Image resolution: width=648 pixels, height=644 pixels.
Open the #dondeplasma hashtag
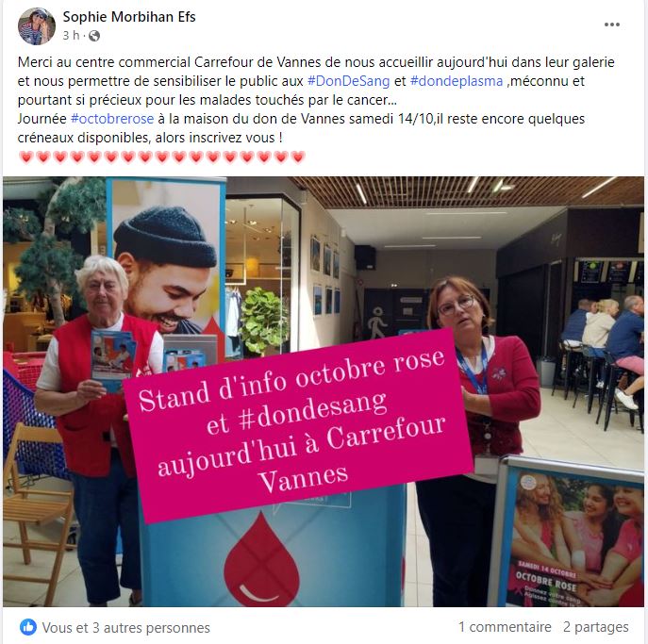pos(457,81)
